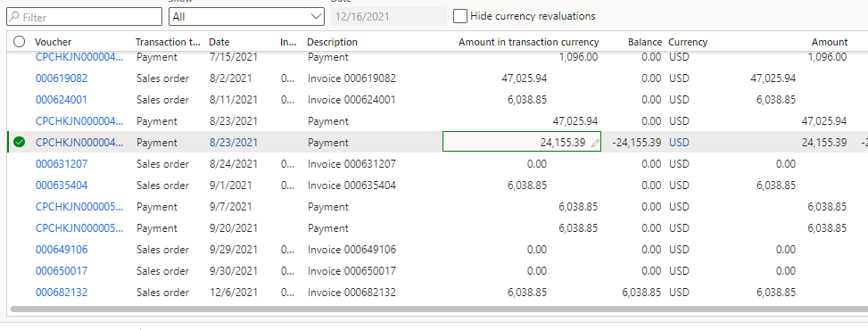The height and width of the screenshot is (330, 868).
Task: Click the Filter search box
Action: click(84, 17)
